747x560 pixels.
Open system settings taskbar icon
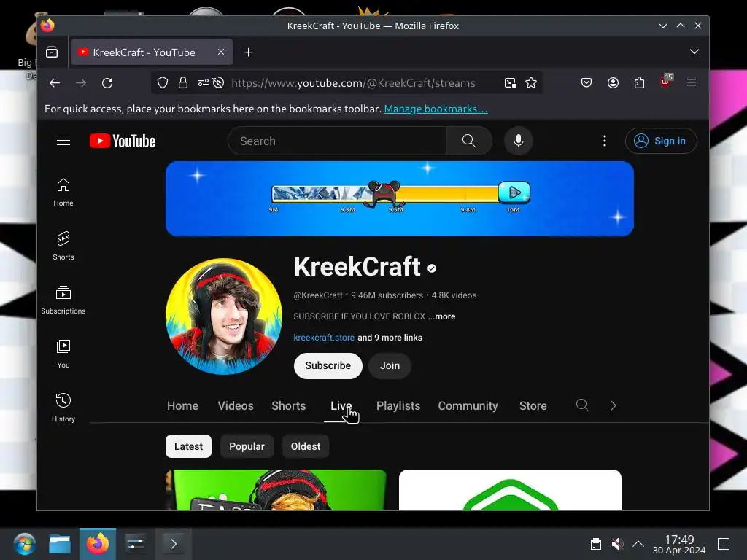point(135,544)
